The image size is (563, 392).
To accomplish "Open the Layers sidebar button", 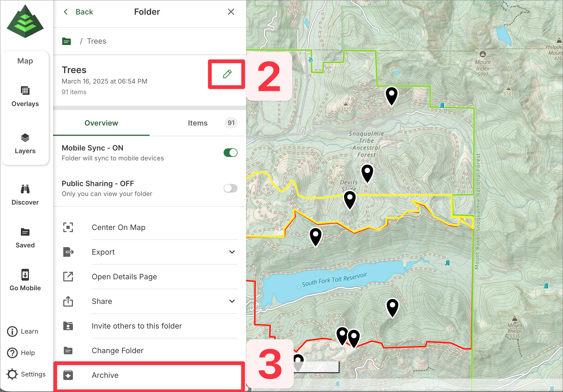I will [25, 144].
